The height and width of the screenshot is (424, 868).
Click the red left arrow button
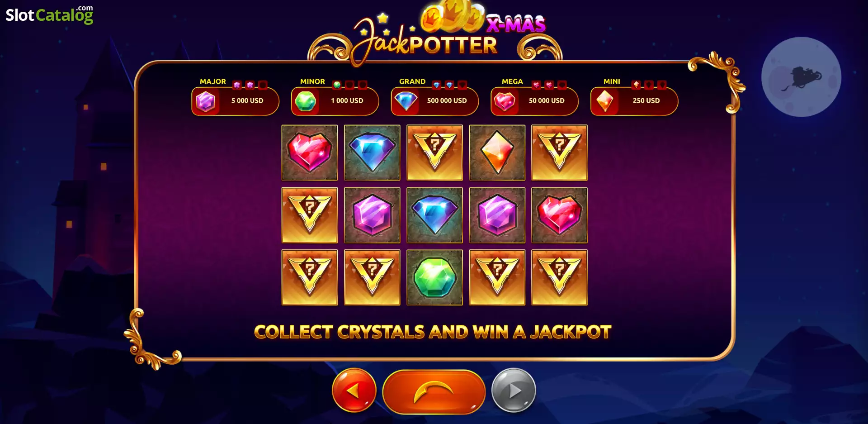pyautogui.click(x=354, y=390)
